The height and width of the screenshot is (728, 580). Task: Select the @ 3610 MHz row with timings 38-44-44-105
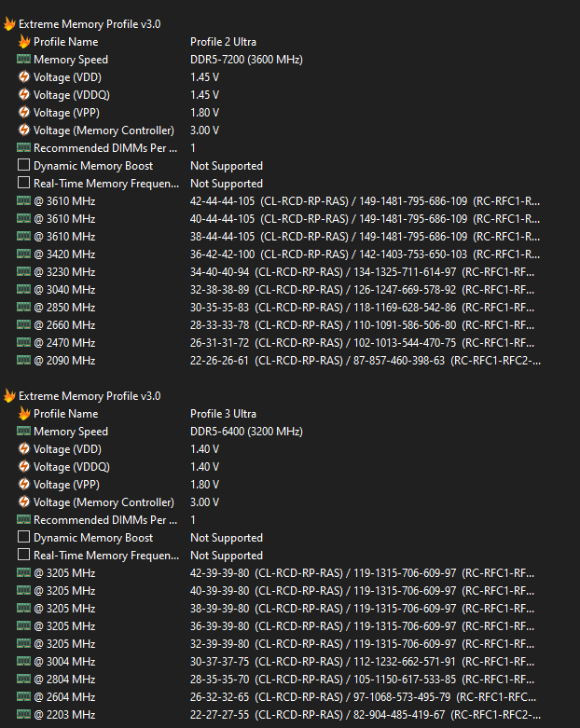point(279,237)
